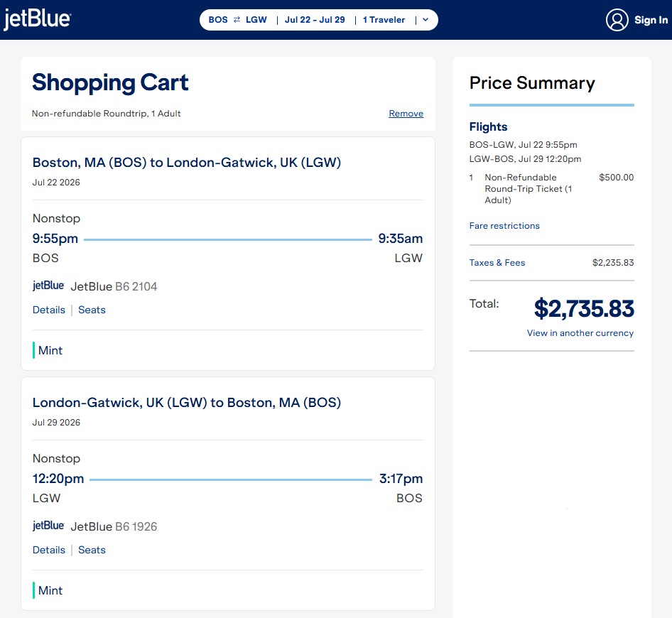
Task: Open Seats for flight B6 1926
Action: pos(92,550)
